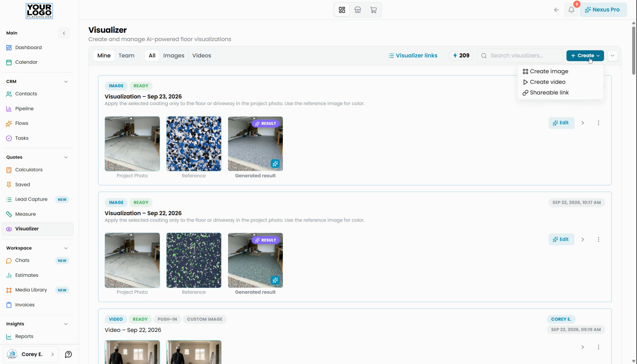Open Visualizer links
Screen dimensions: 637x364
point(413,55)
